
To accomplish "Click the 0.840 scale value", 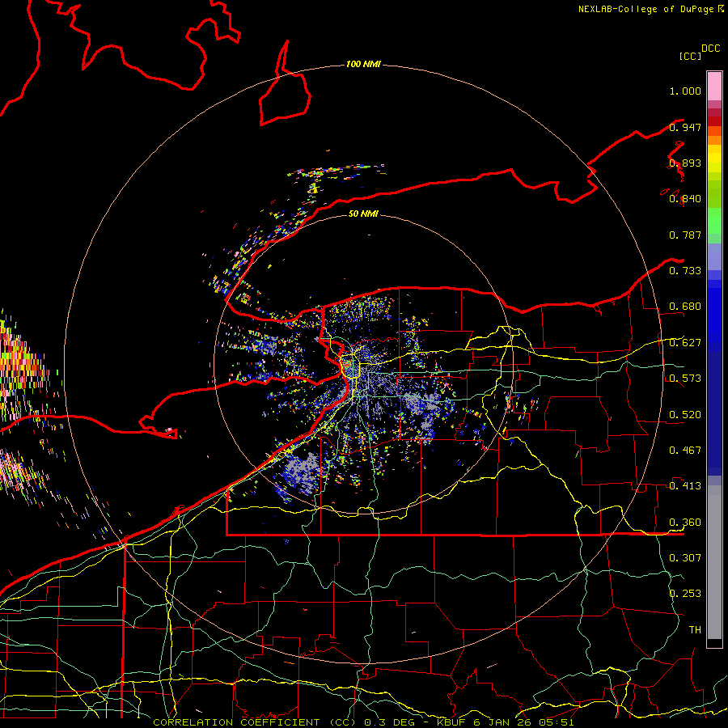I will [x=685, y=199].
